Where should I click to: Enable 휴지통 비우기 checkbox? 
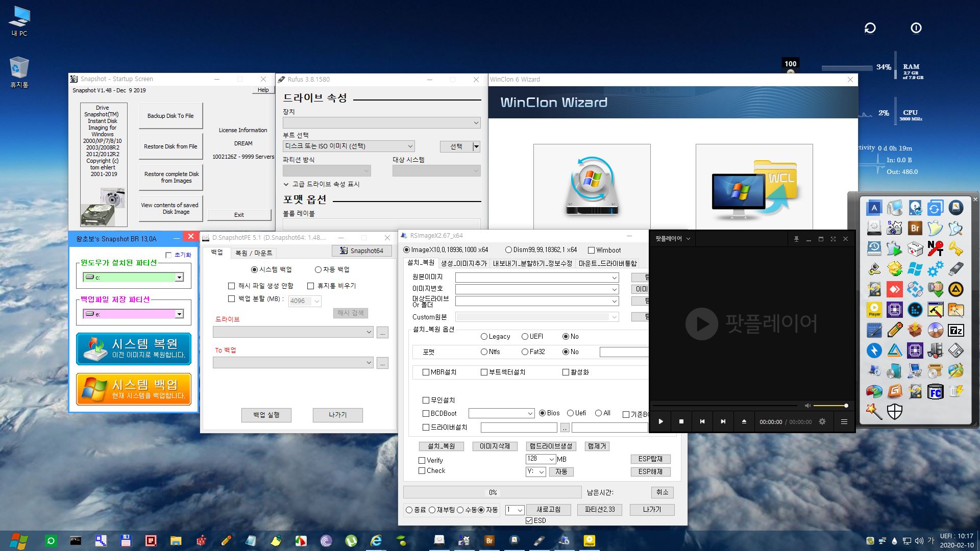pos(310,286)
